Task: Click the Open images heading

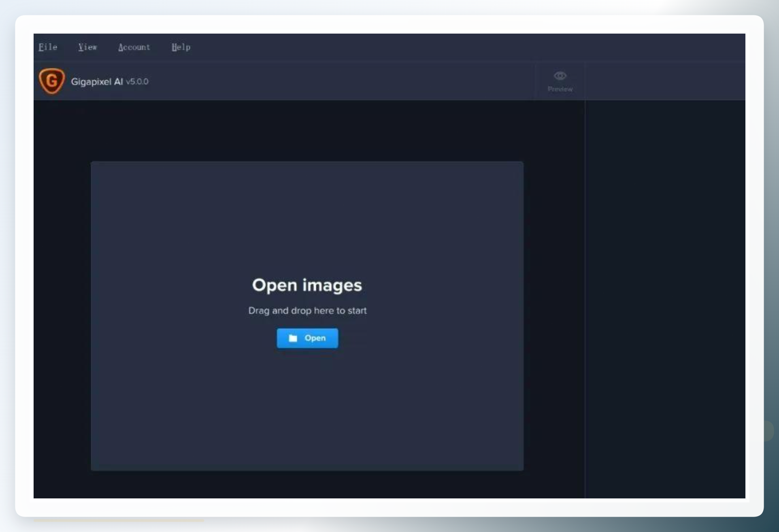Action: coord(307,285)
